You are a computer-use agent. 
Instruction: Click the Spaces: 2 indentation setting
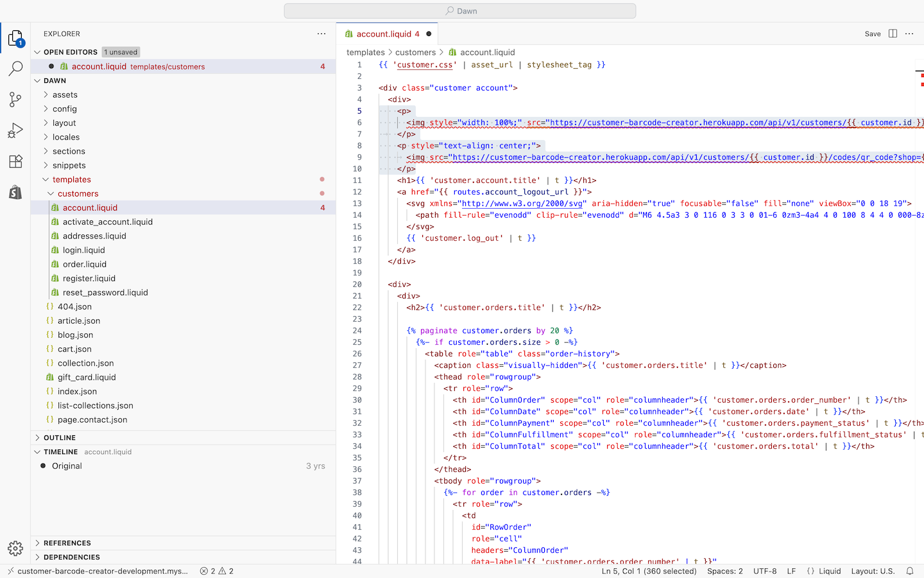click(x=724, y=571)
